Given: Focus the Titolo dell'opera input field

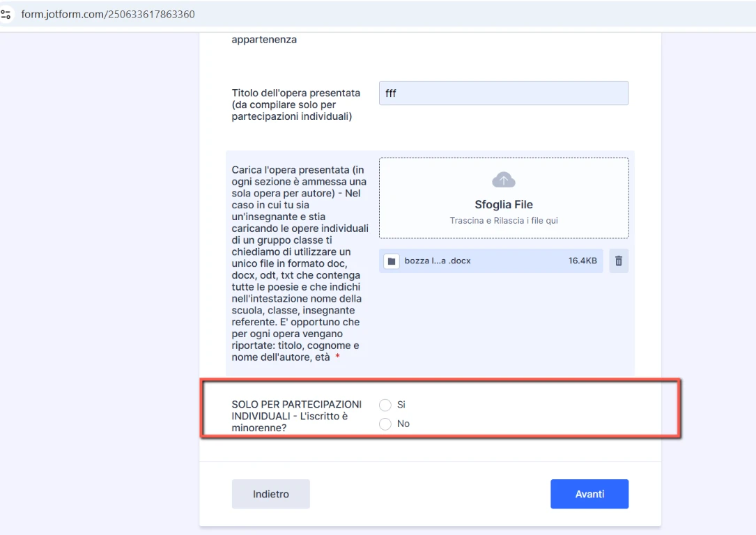Looking at the screenshot, I should pos(503,93).
